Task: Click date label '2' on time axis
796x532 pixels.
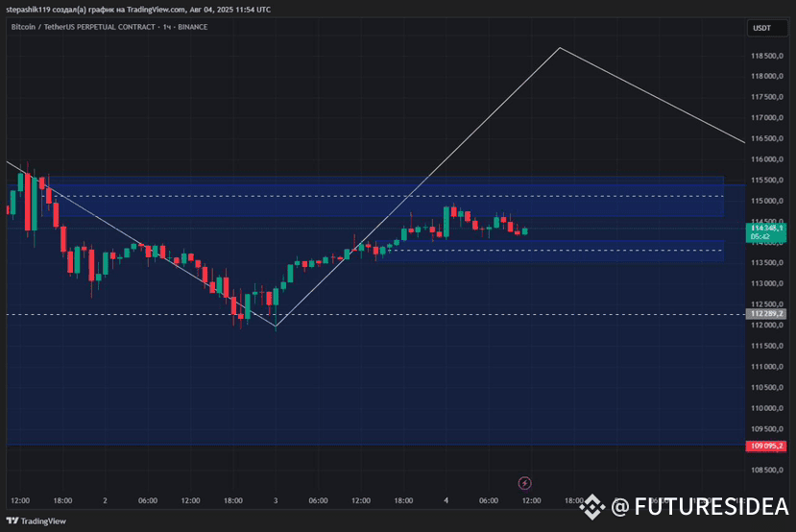Action: point(105,500)
